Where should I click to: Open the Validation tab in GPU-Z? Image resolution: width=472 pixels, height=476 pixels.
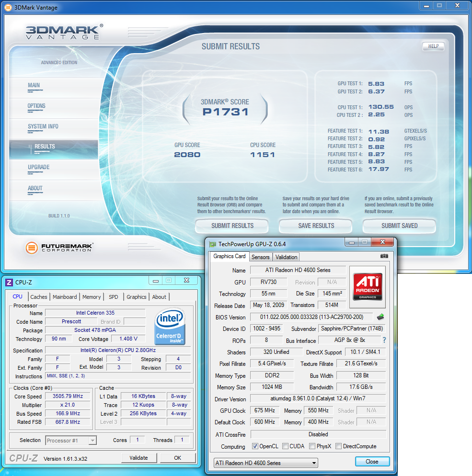tap(286, 257)
